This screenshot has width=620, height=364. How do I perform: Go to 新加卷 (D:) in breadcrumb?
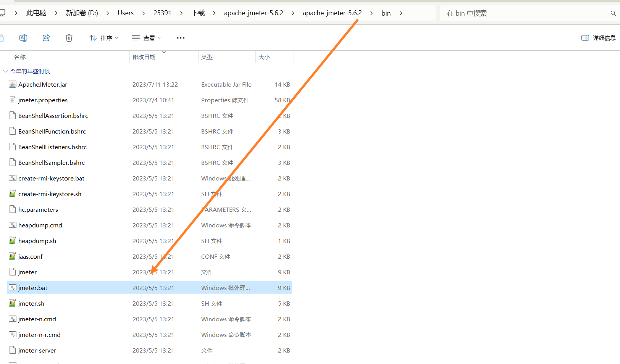[82, 13]
